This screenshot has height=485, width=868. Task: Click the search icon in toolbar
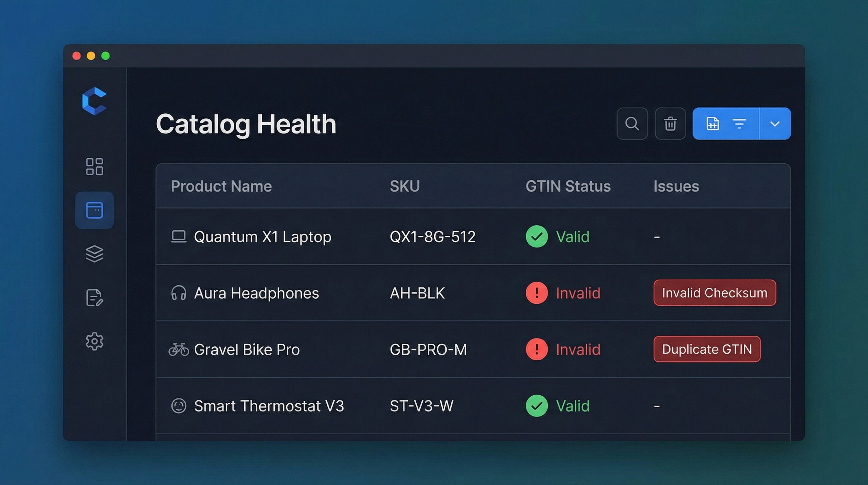632,123
